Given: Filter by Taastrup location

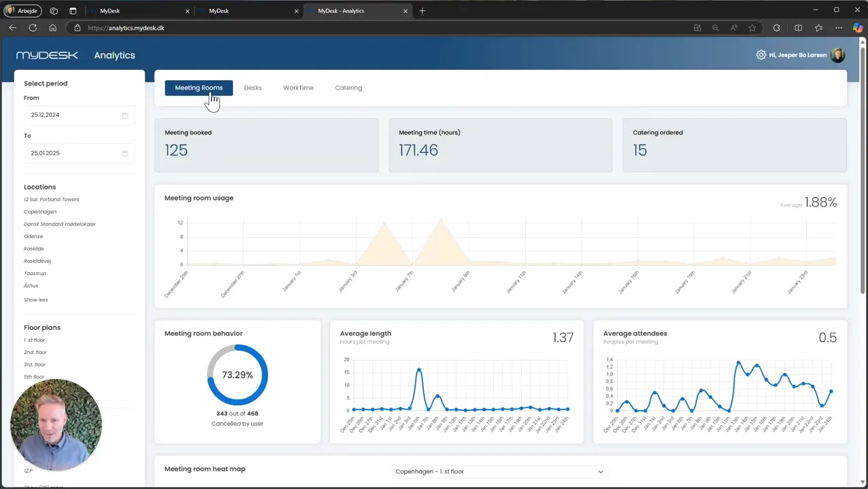Looking at the screenshot, I should [35, 274].
